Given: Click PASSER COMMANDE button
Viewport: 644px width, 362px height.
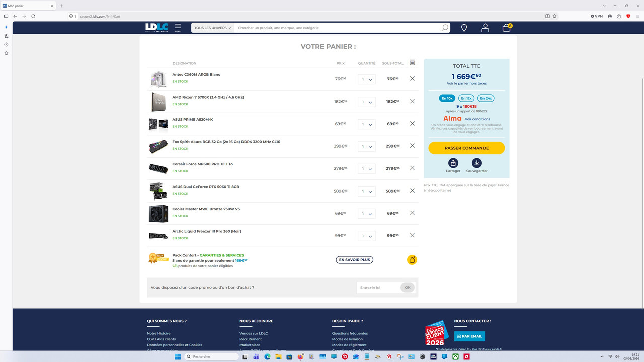Looking at the screenshot, I should [466, 148].
